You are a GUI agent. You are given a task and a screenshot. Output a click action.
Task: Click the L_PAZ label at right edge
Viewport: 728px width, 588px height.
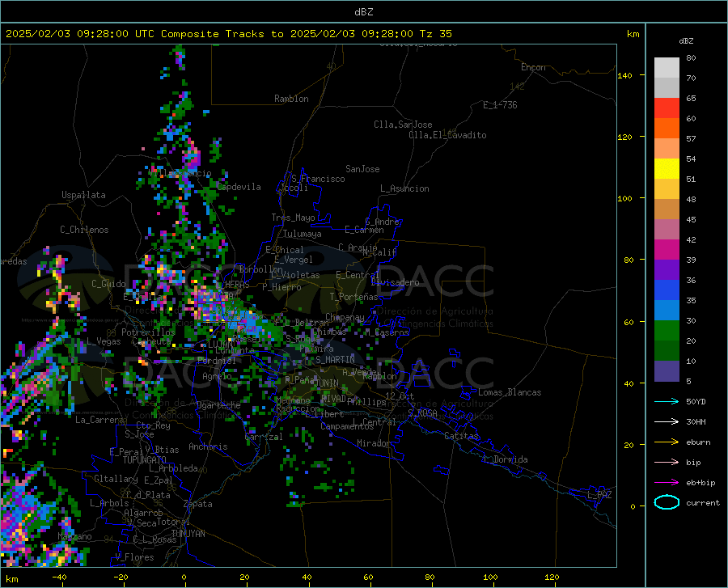(599, 495)
